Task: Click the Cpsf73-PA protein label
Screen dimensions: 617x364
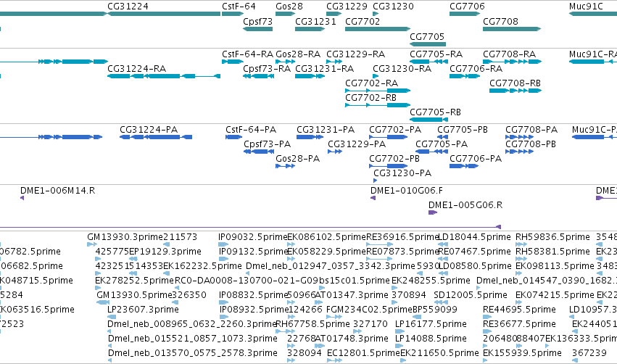Action: point(268,144)
